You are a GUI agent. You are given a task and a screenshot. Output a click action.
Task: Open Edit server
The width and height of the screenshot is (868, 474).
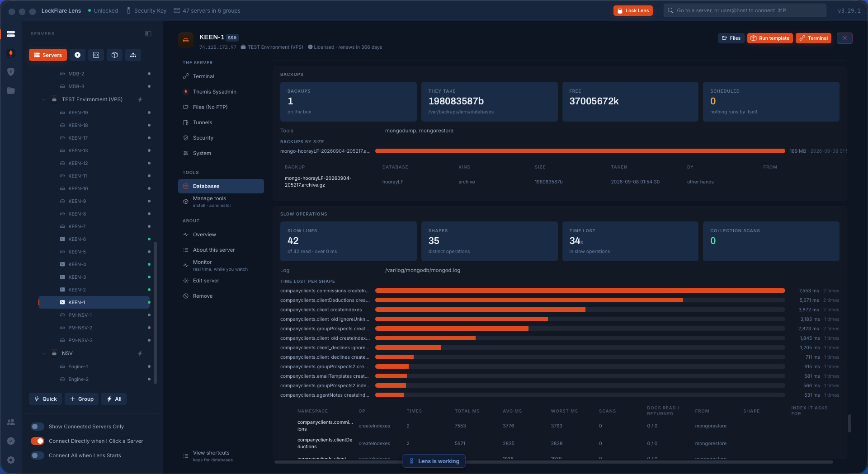(221, 281)
